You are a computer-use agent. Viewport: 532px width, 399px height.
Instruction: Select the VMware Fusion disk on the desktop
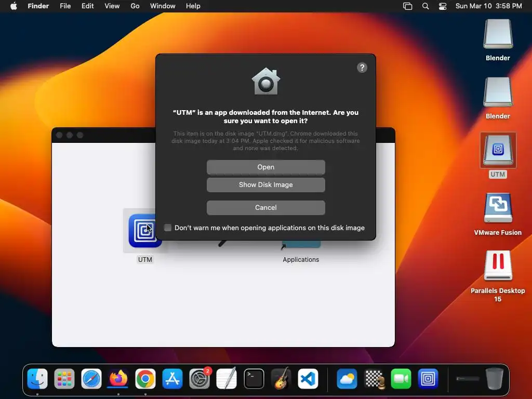498,208
